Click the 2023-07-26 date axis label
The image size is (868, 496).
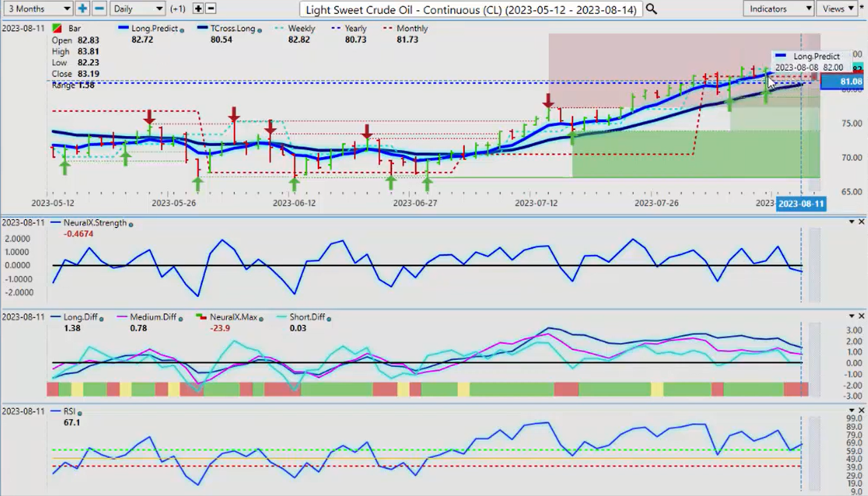click(656, 203)
